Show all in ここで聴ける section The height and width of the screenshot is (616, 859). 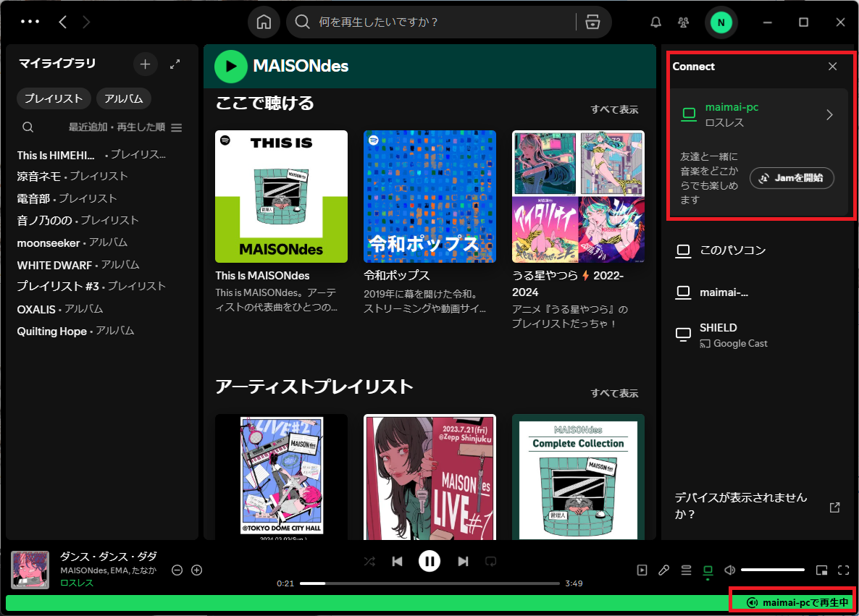pos(614,109)
